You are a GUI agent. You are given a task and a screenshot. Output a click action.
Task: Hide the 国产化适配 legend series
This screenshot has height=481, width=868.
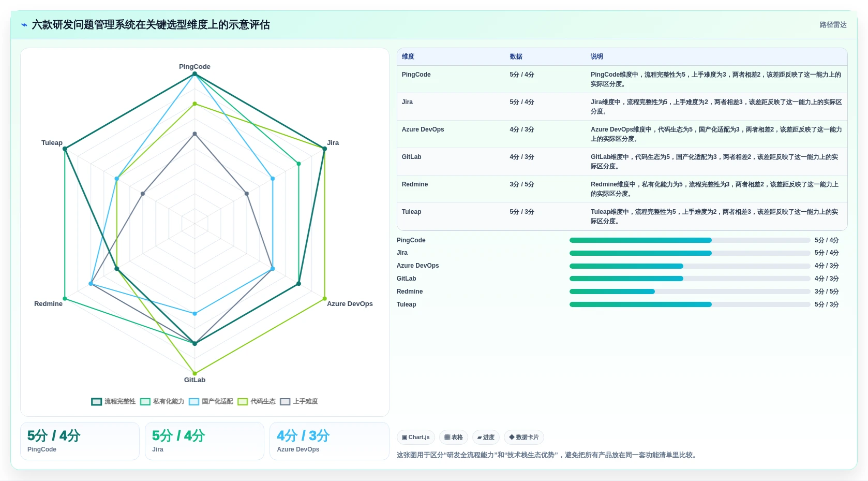[x=211, y=401]
